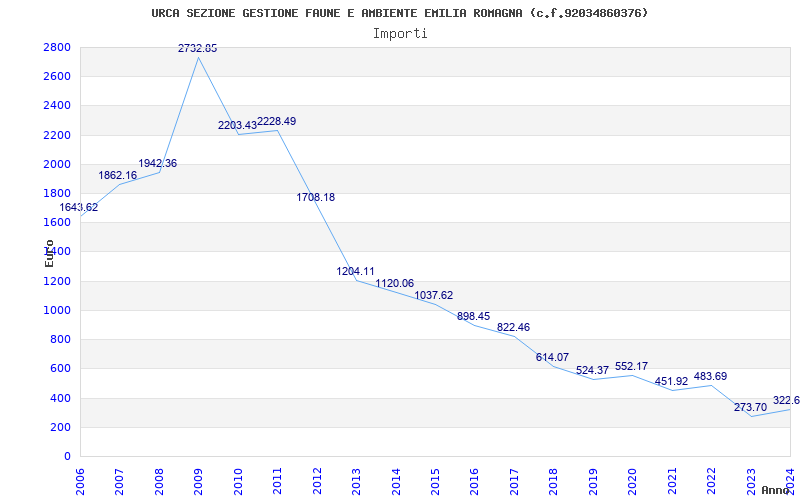800x500 pixels.
Task: Click the 322.6 value label for 2024
Action: pos(786,401)
